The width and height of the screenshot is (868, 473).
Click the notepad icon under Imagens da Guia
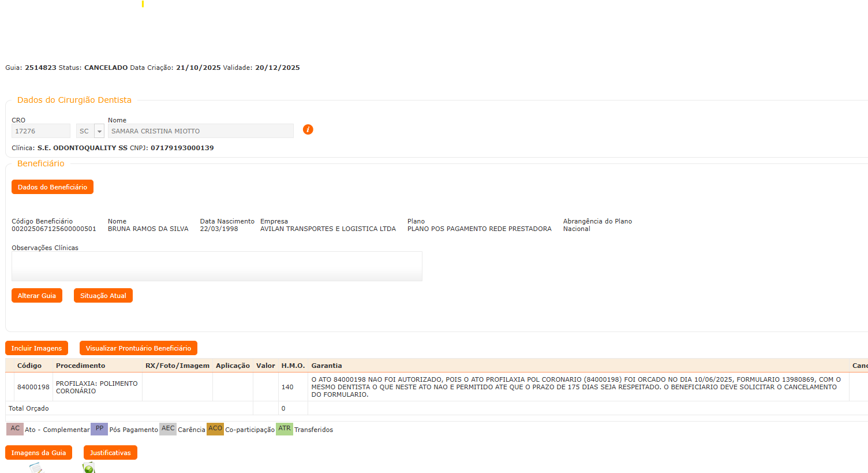pos(36,468)
